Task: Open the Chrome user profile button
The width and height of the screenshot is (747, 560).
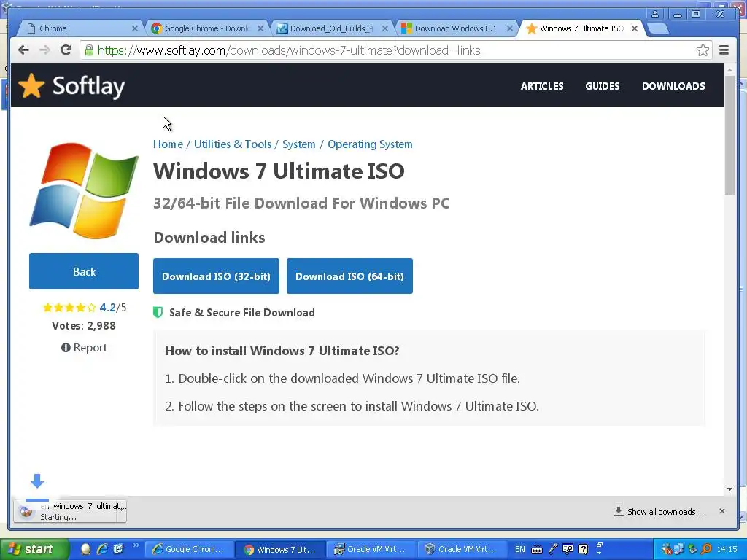Action: pos(655,14)
